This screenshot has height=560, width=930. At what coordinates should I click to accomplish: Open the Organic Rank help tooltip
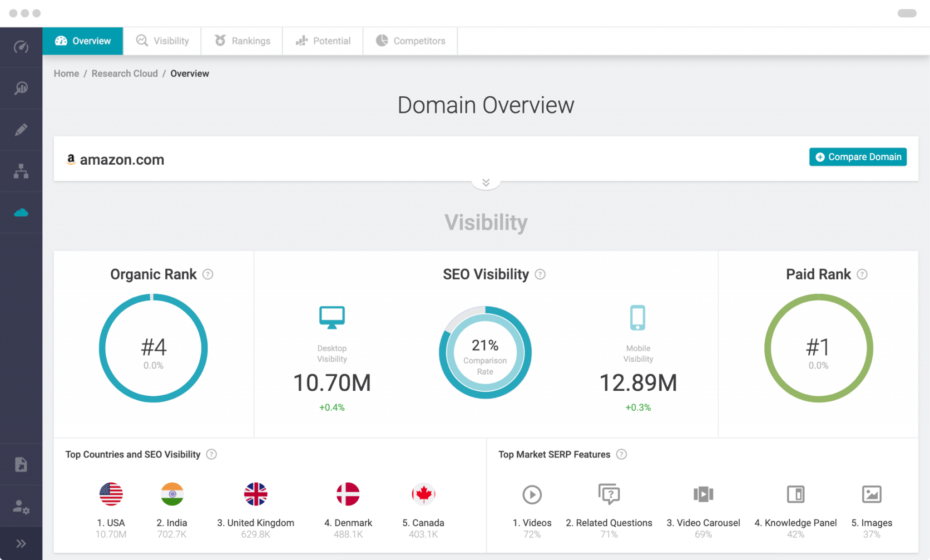pyautogui.click(x=208, y=274)
